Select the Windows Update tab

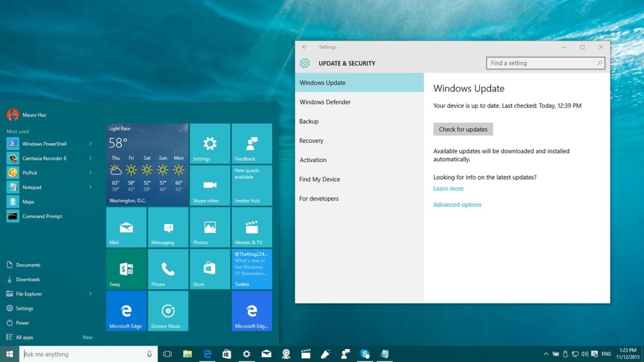359,83
